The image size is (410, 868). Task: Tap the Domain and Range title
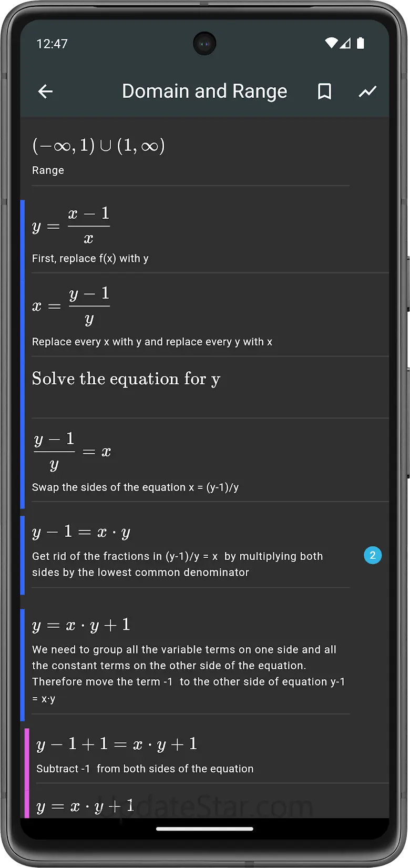click(x=204, y=91)
